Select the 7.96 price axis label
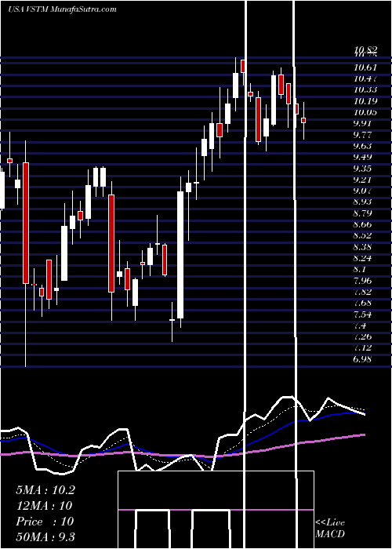The height and width of the screenshot is (549, 392). tap(363, 281)
